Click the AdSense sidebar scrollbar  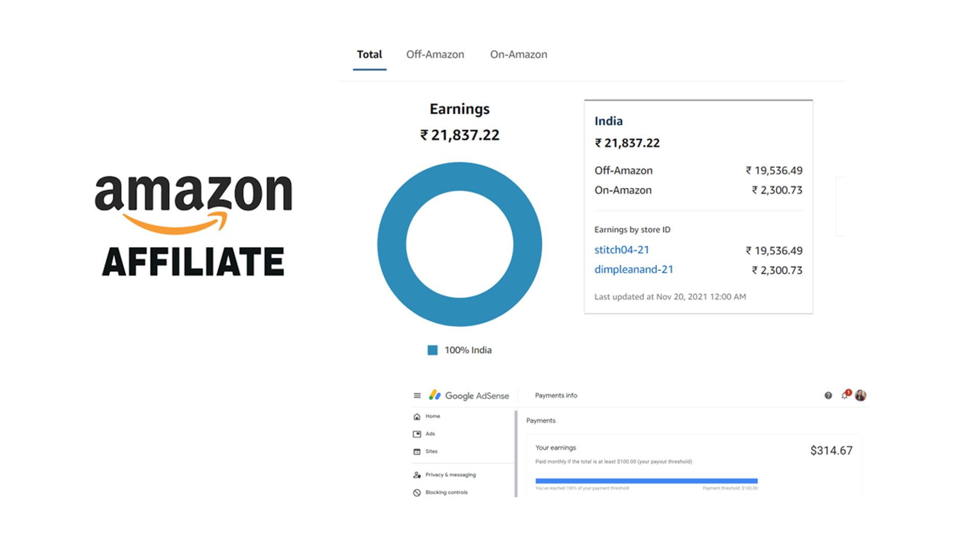point(516,453)
